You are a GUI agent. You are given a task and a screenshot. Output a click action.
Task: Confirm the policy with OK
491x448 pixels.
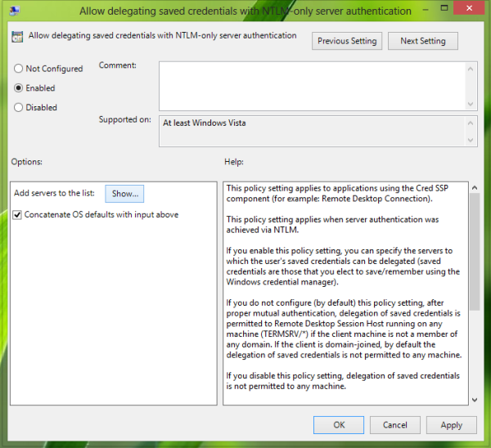(339, 425)
